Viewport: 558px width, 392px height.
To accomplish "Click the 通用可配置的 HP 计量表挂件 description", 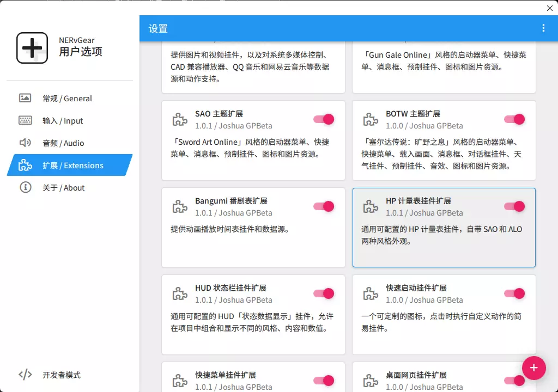I will [441, 235].
